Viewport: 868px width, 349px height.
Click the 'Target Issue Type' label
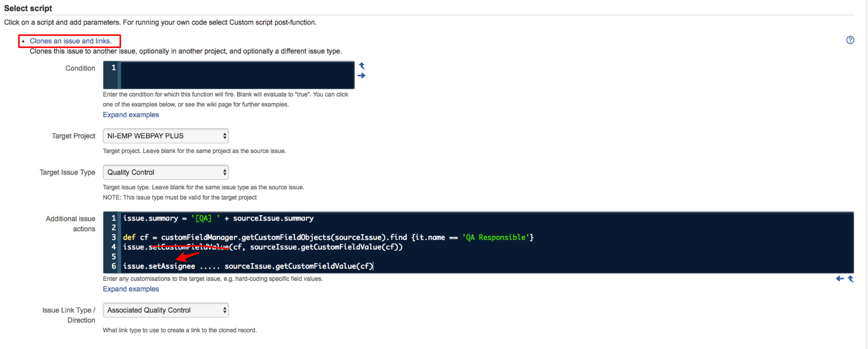tap(67, 173)
